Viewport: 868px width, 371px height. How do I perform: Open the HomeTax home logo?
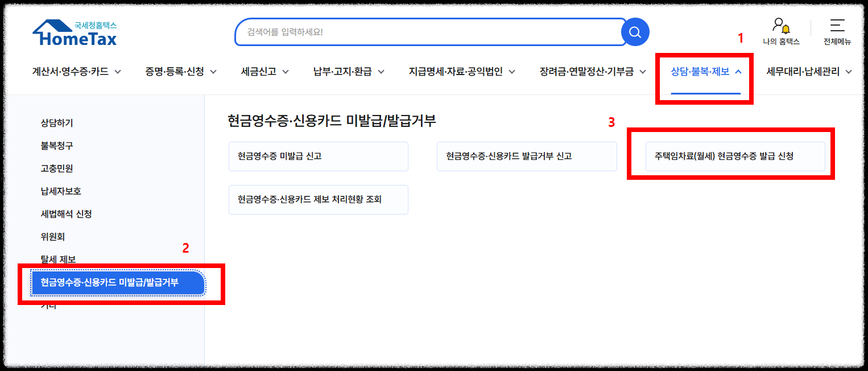[x=75, y=32]
